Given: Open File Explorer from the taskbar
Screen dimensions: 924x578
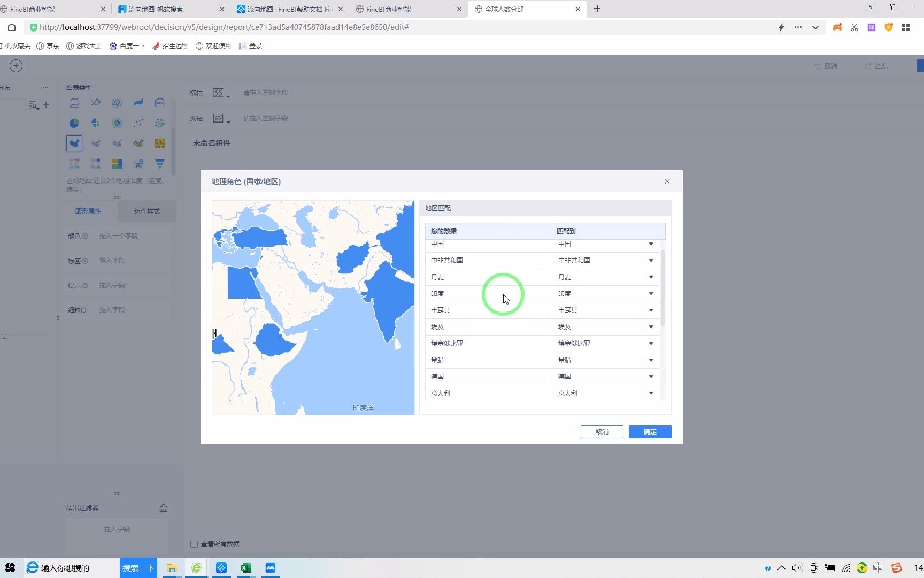Looking at the screenshot, I should pos(172,568).
